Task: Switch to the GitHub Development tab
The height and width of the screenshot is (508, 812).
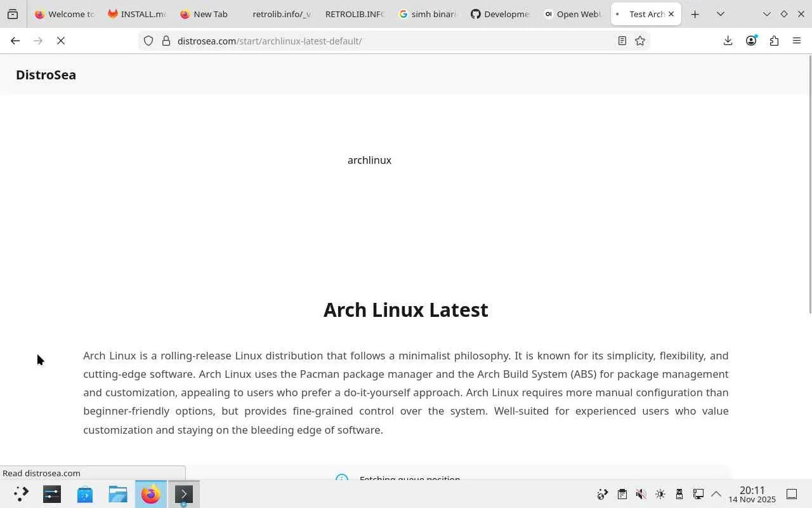Action: click(500, 14)
